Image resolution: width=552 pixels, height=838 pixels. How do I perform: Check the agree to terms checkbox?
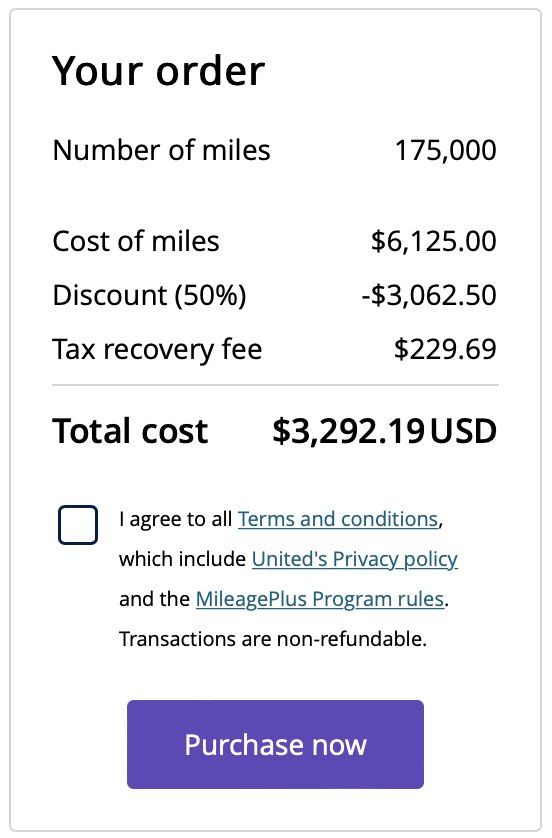click(x=78, y=525)
